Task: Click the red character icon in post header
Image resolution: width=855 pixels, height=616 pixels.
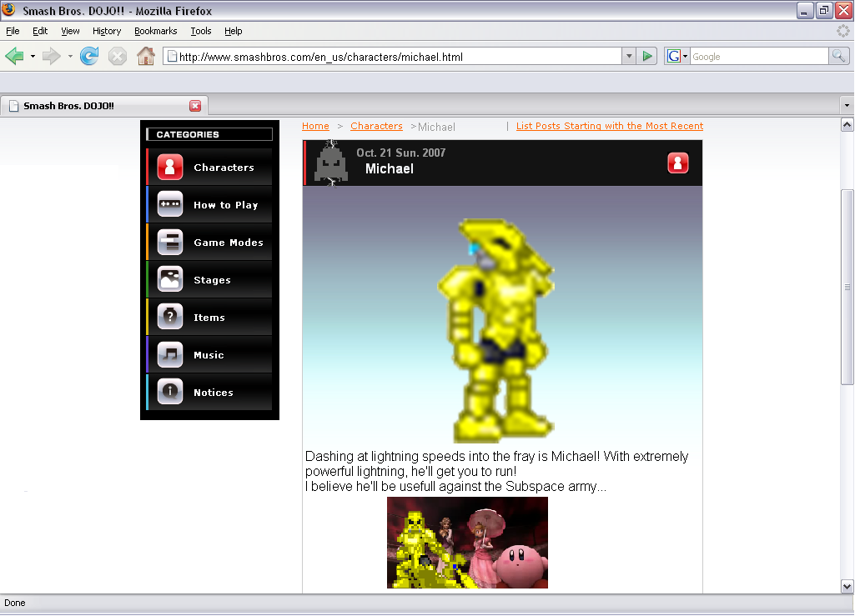Action: (x=678, y=163)
